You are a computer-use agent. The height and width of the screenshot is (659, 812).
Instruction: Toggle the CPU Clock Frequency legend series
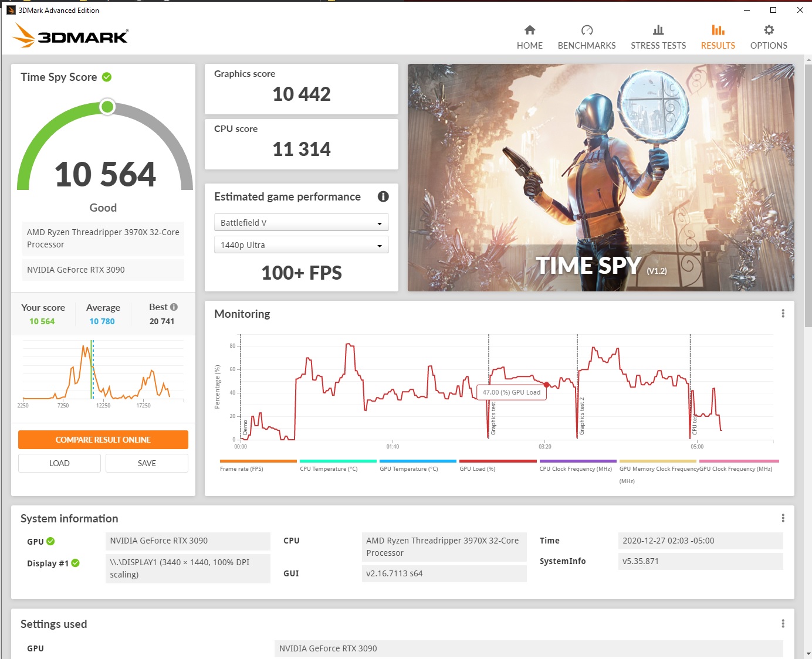(577, 466)
